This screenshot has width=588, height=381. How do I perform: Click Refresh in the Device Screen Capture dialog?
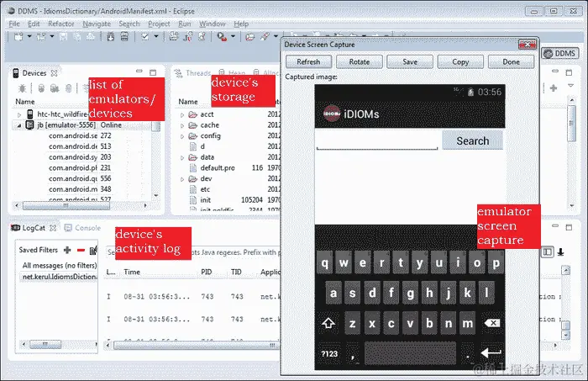(308, 61)
